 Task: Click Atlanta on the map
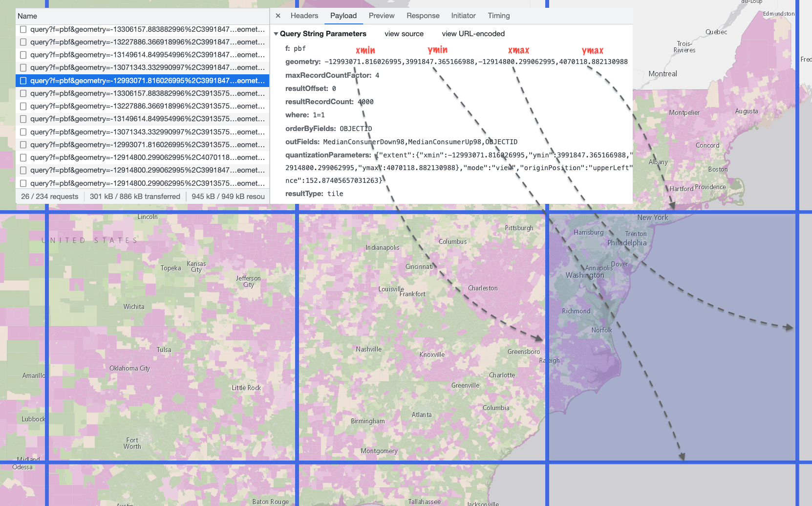click(422, 415)
